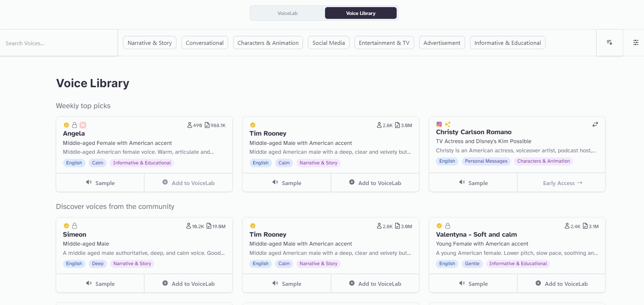The width and height of the screenshot is (644, 305).
Task: Open the filters sliders icon
Action: [x=636, y=43]
